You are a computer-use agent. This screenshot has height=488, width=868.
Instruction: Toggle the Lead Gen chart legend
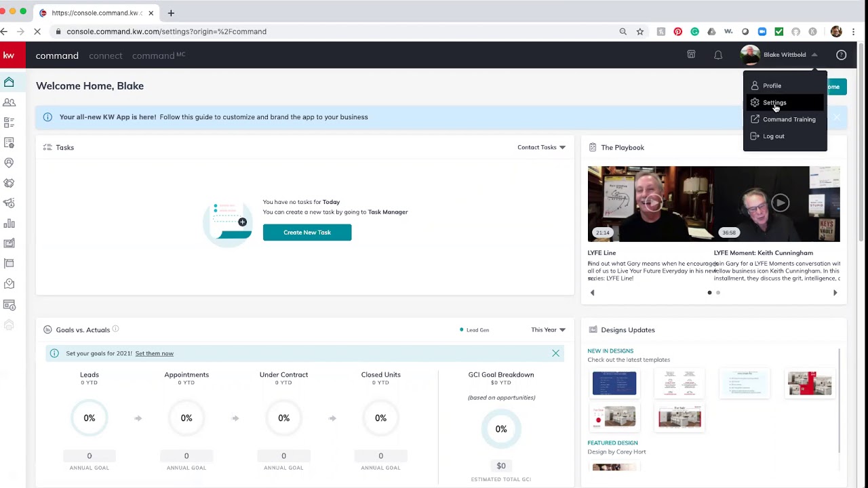(474, 330)
